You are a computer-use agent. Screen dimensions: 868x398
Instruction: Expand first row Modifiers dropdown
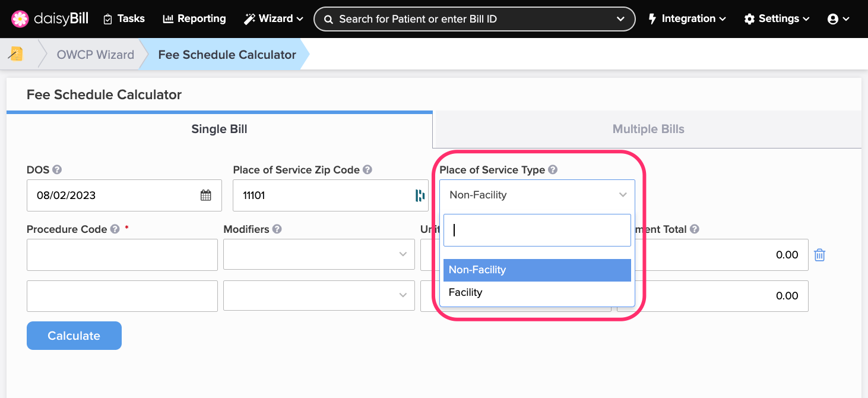click(319, 255)
